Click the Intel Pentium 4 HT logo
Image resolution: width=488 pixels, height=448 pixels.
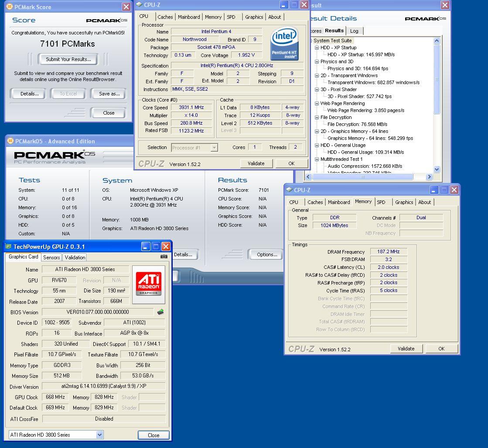coord(284,44)
